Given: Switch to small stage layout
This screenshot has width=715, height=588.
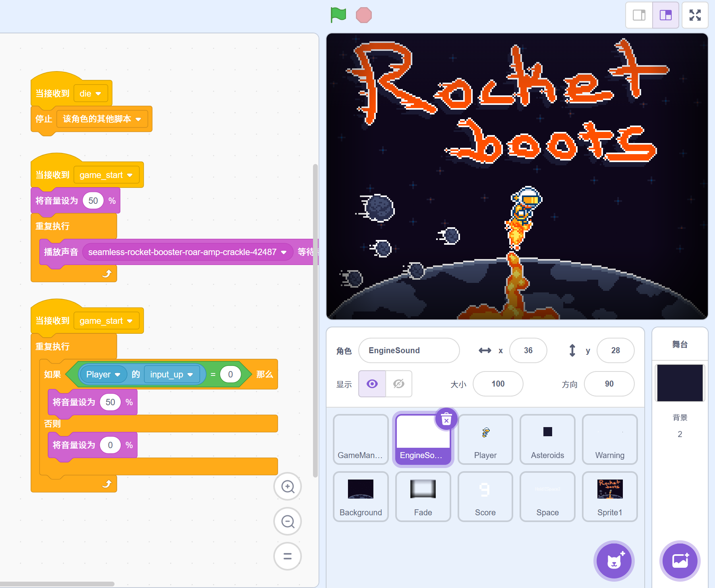Looking at the screenshot, I should [x=639, y=15].
